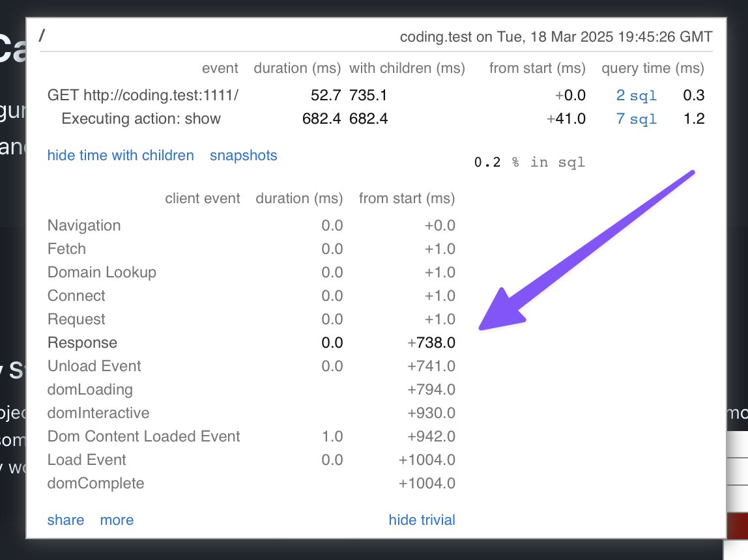Click the query time (ms) column header
The width and height of the screenshot is (748, 560).
tap(653, 68)
